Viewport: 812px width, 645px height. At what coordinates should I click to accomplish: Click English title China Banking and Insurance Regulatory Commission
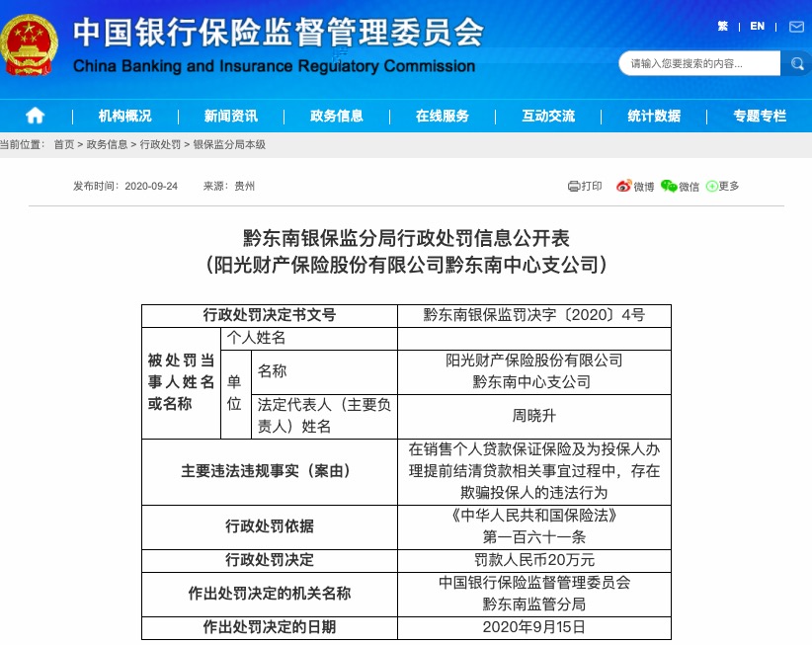pos(275,66)
